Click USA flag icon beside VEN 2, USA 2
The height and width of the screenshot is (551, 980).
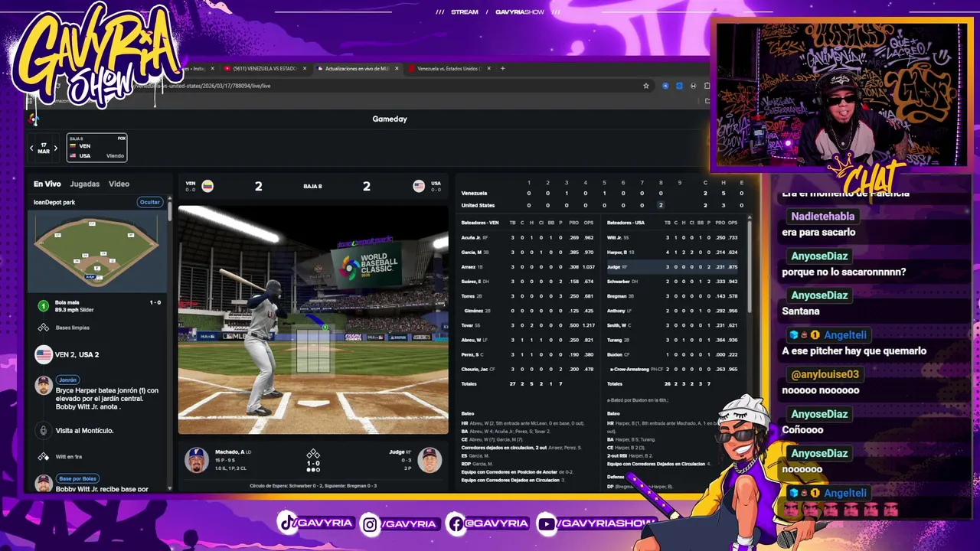click(x=44, y=354)
